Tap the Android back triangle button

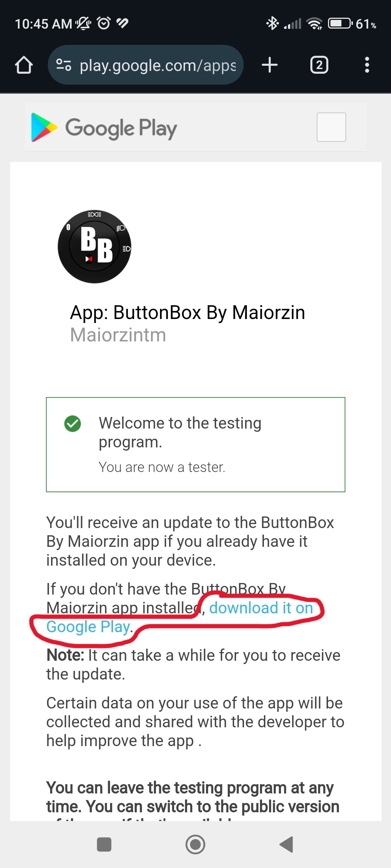[286, 844]
